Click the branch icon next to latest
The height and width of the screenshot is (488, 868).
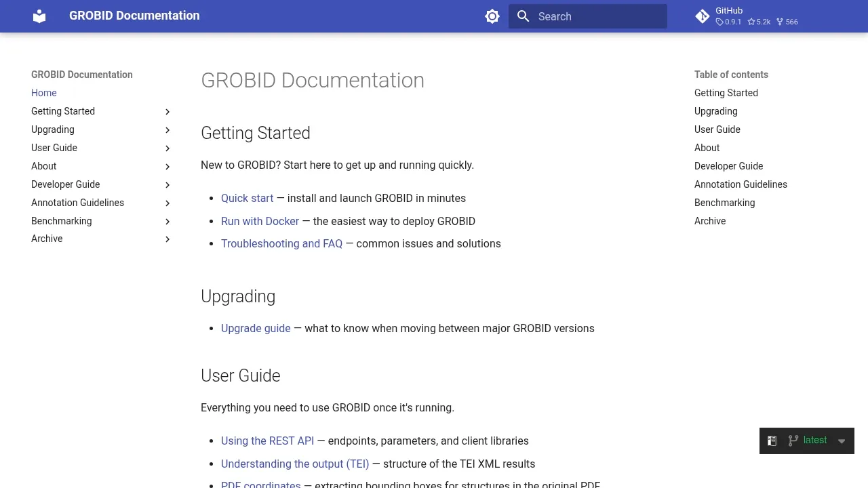click(x=793, y=441)
